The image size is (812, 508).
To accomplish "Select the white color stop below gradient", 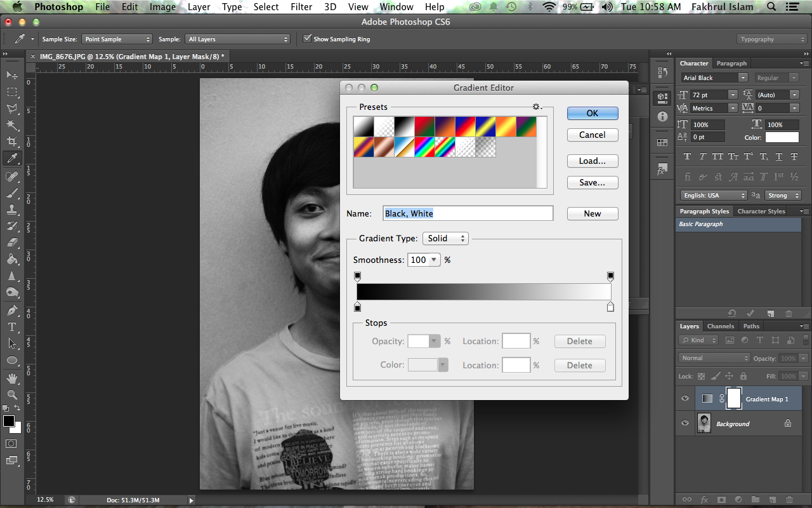I will click(610, 307).
